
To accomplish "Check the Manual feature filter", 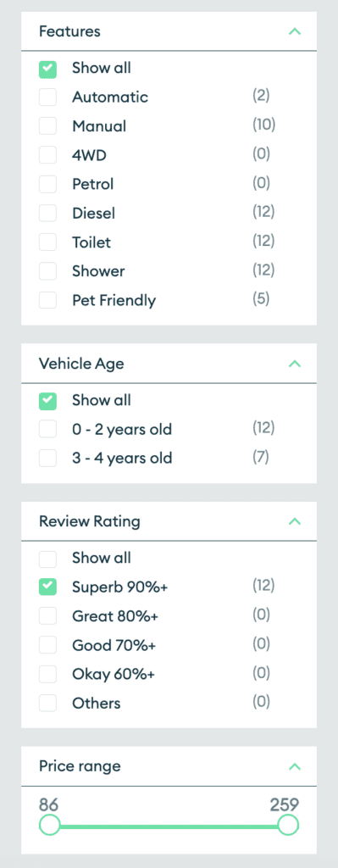I will tap(47, 127).
